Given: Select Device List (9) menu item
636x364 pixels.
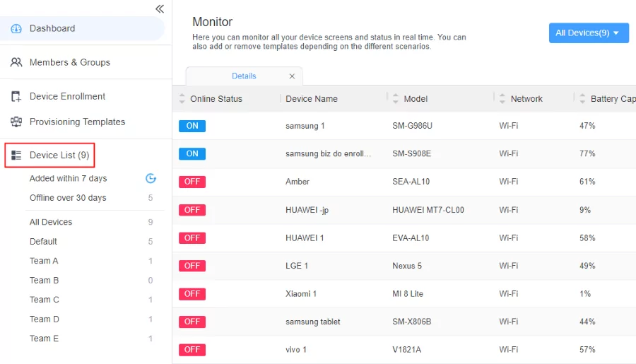Looking at the screenshot, I should pyautogui.click(x=59, y=155).
